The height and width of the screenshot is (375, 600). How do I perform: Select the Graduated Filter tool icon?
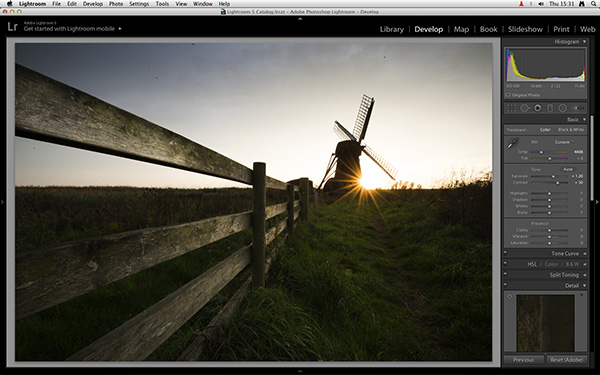coord(550,108)
